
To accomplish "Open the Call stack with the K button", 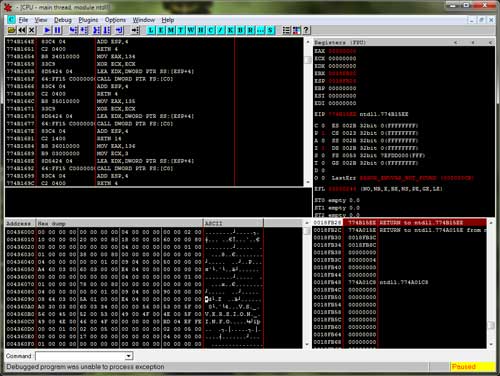I will click(230, 30).
